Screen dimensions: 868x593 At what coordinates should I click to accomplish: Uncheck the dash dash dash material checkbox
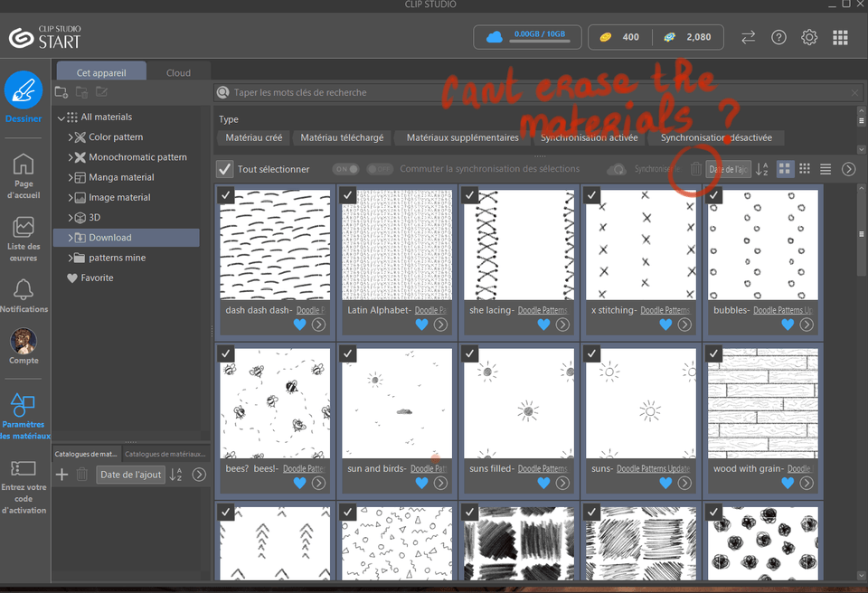[x=226, y=195]
